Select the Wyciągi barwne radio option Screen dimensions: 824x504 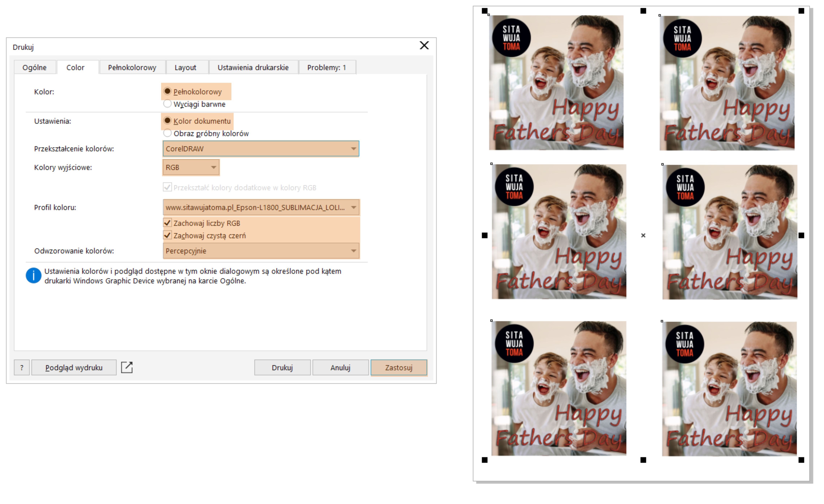point(167,104)
